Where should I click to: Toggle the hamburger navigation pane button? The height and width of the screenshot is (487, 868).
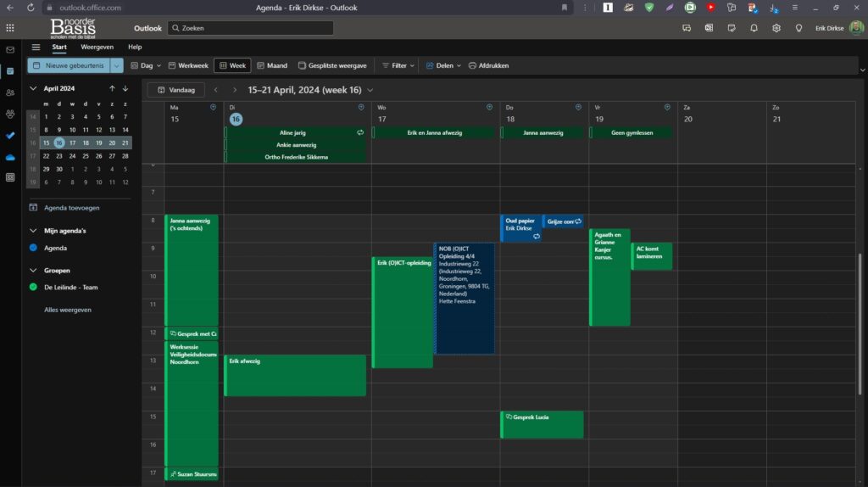coord(36,48)
